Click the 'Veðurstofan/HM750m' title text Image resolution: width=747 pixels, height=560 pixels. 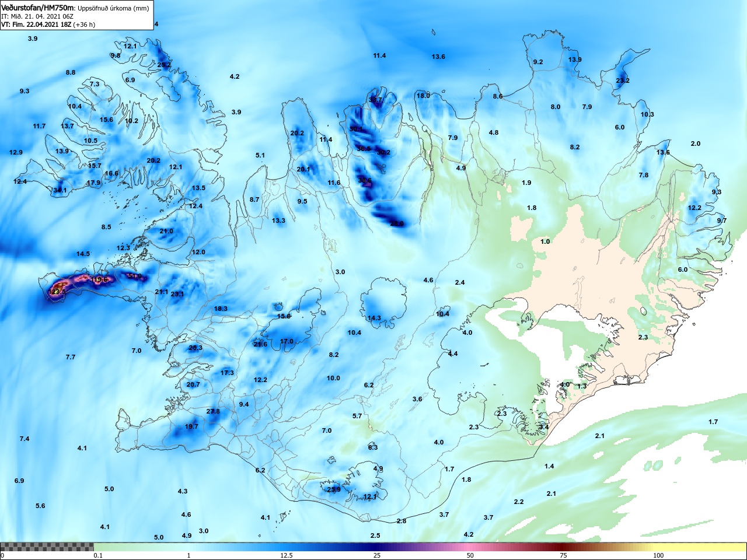point(38,8)
